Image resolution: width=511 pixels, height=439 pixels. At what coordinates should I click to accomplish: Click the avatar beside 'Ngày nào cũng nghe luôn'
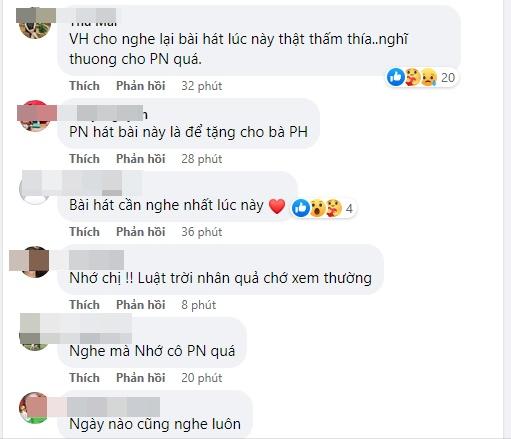tap(34, 408)
